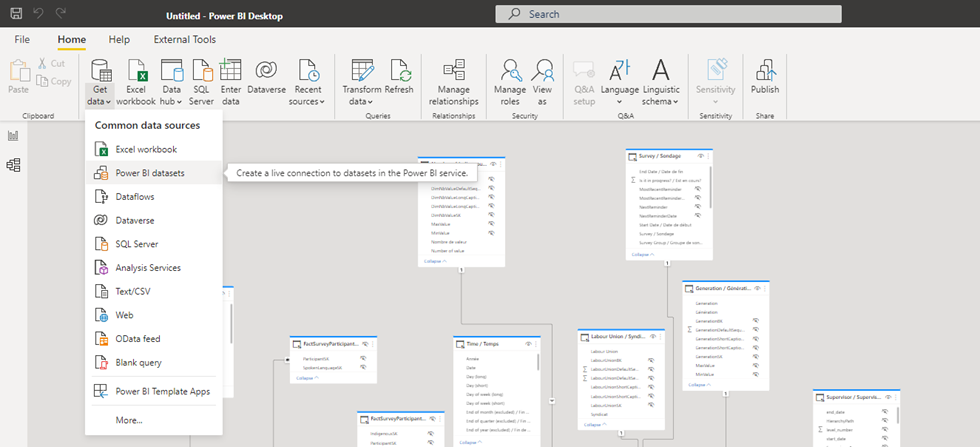Screen dimensions: 980x447
Task: Open Power BI Template Apps
Action: click(154, 391)
